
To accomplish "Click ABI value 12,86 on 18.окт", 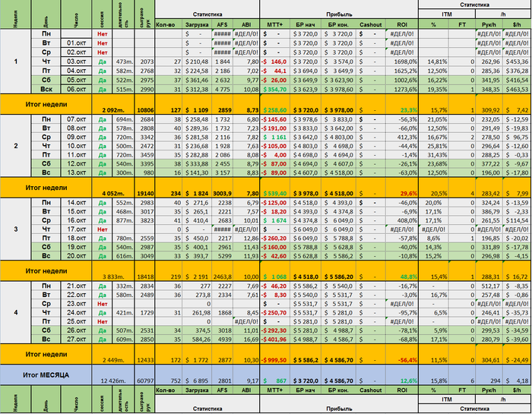I will click(246, 239).
